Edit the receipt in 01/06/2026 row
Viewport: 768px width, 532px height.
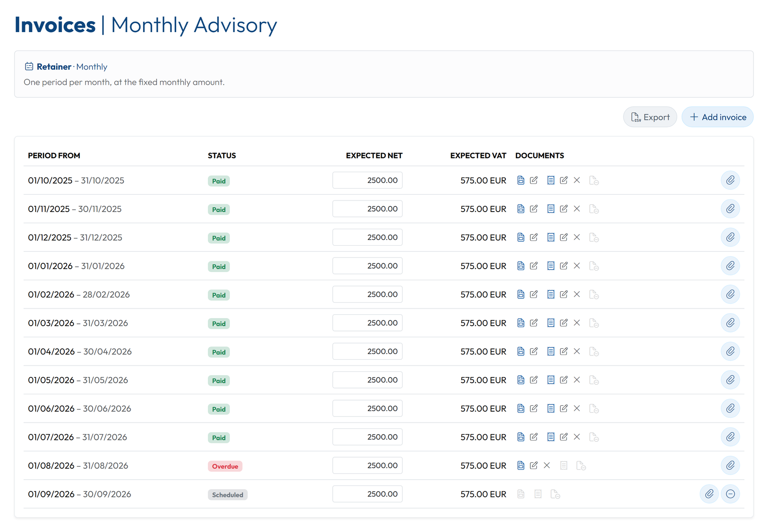point(564,408)
